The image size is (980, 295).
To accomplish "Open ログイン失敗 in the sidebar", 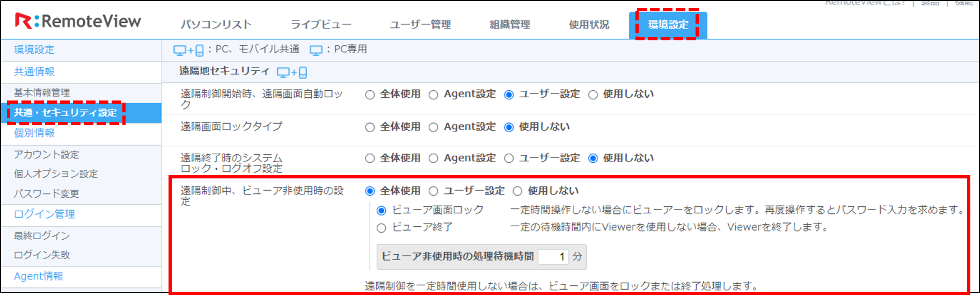I will pos(42,255).
